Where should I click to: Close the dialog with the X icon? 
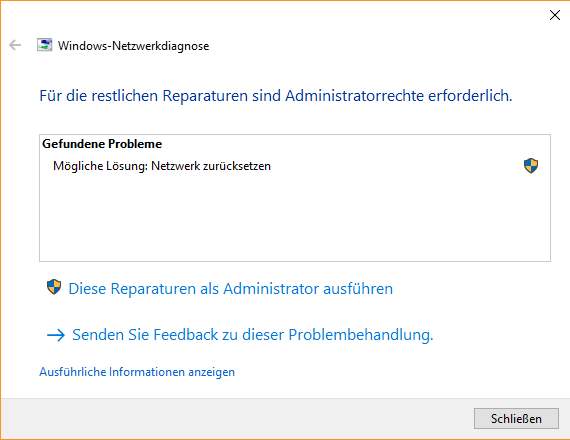[x=555, y=15]
